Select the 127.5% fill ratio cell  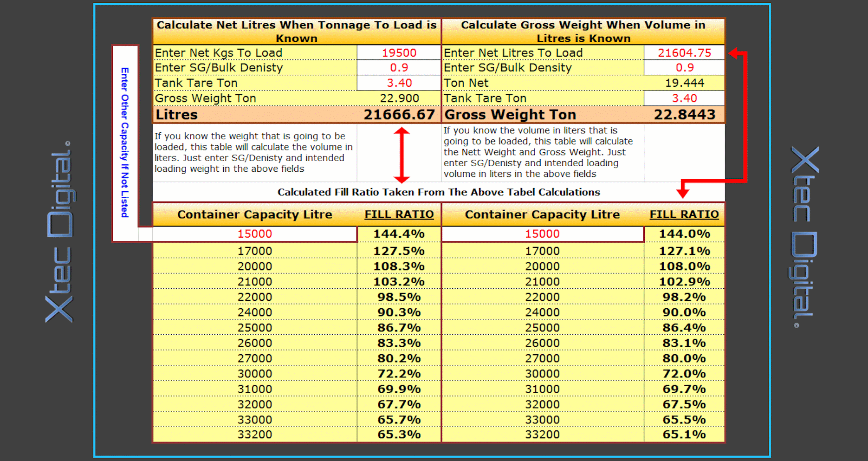point(399,251)
